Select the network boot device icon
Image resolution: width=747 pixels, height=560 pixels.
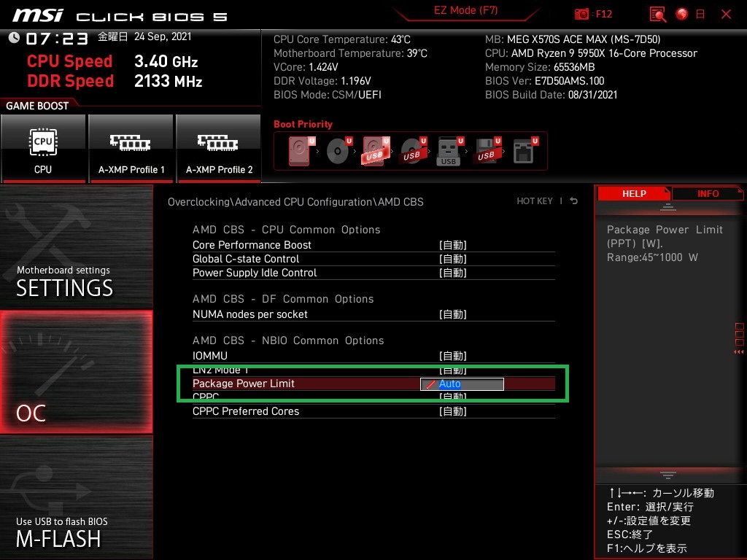[x=525, y=151]
